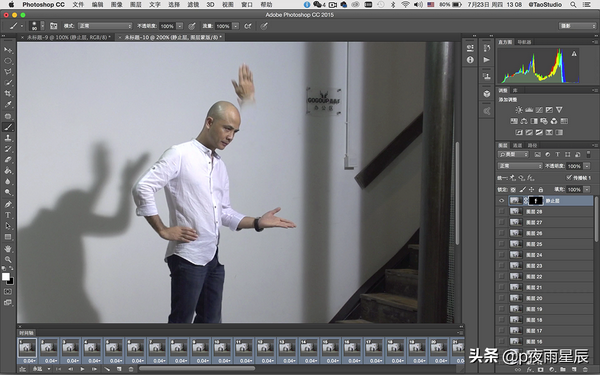Toggle Quick Mask mode in the toolbox
The height and width of the screenshot is (375, 600).
[x=8, y=292]
